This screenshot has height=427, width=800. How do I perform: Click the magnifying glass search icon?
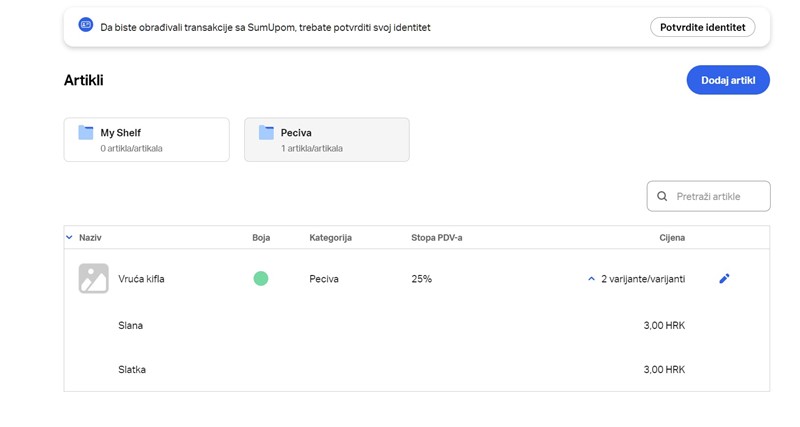(662, 196)
